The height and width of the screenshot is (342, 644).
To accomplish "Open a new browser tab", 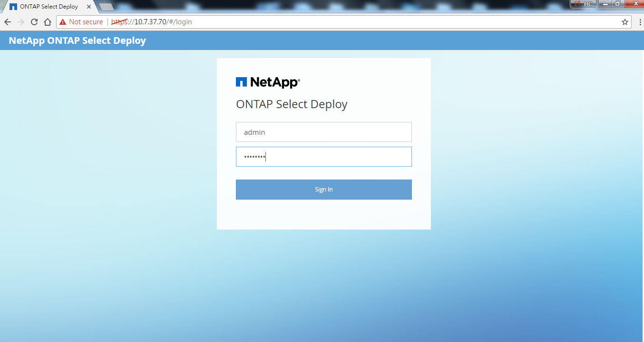I will tap(107, 7).
